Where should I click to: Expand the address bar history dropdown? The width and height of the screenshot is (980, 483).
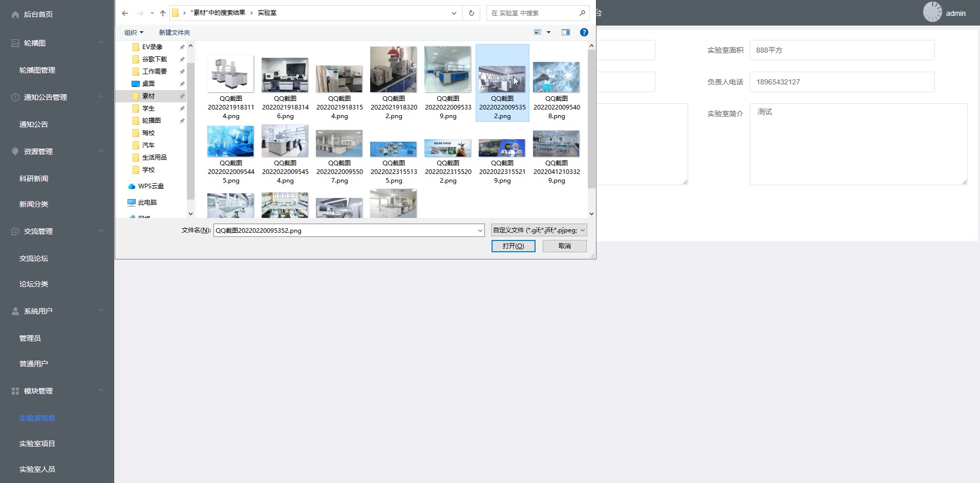[x=454, y=13]
